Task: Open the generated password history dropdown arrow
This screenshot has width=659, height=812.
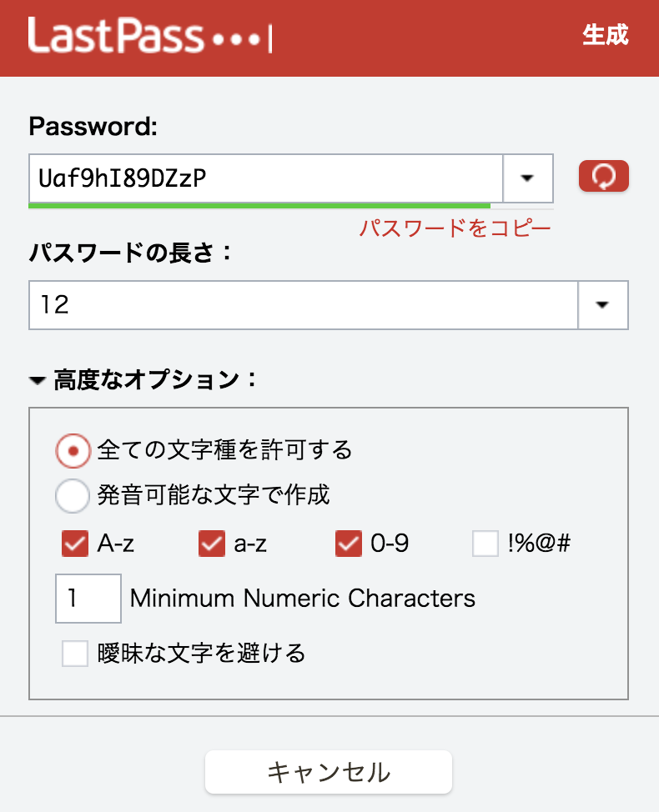Action: (528, 178)
